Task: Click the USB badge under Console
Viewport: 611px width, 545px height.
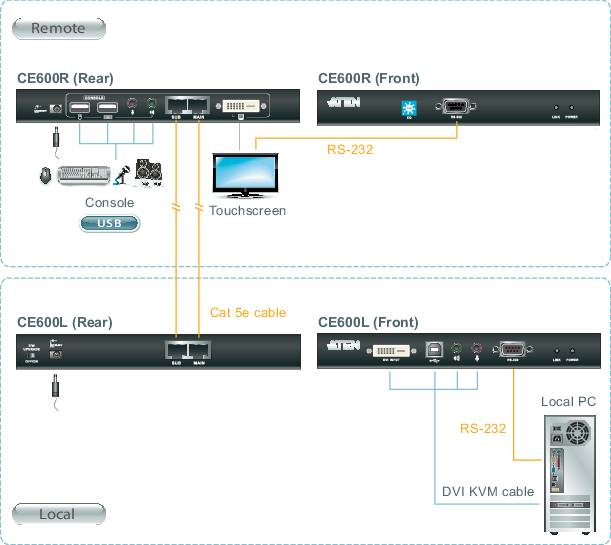Action: (x=109, y=223)
